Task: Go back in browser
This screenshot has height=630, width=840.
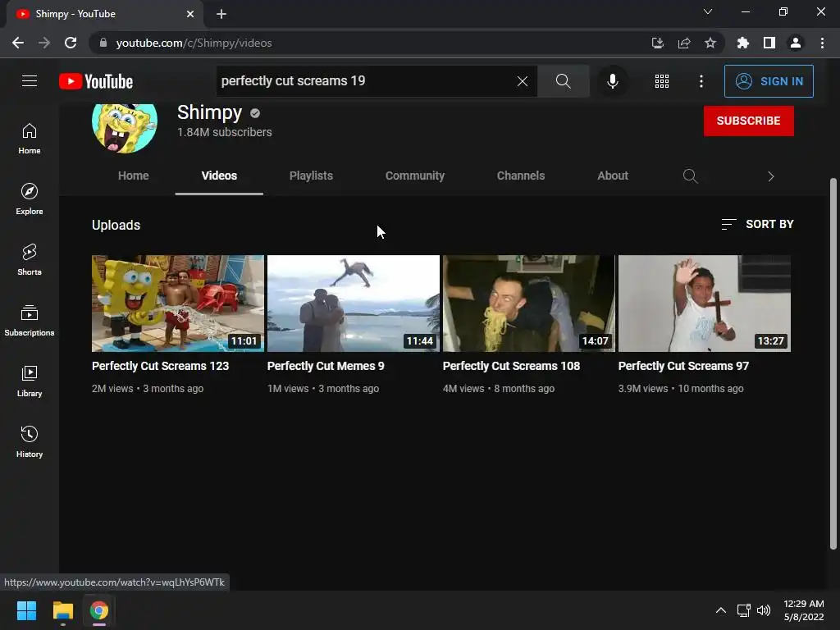Action: click(x=18, y=43)
